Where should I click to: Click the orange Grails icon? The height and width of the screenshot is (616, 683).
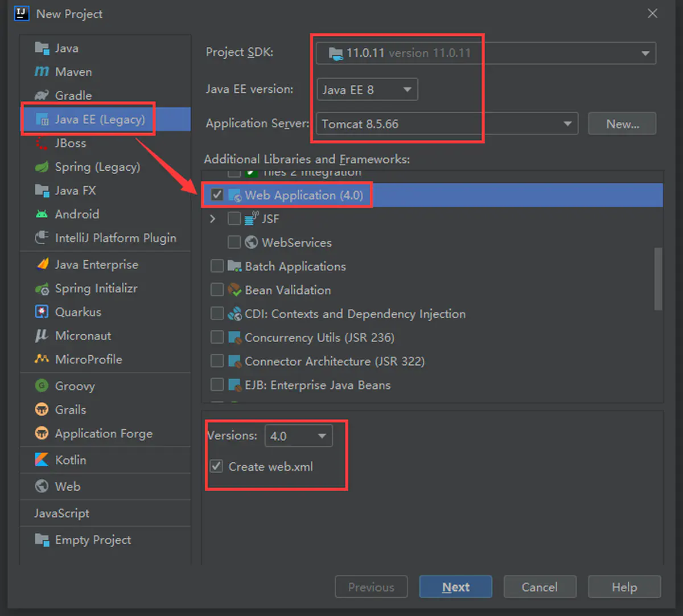click(42, 409)
